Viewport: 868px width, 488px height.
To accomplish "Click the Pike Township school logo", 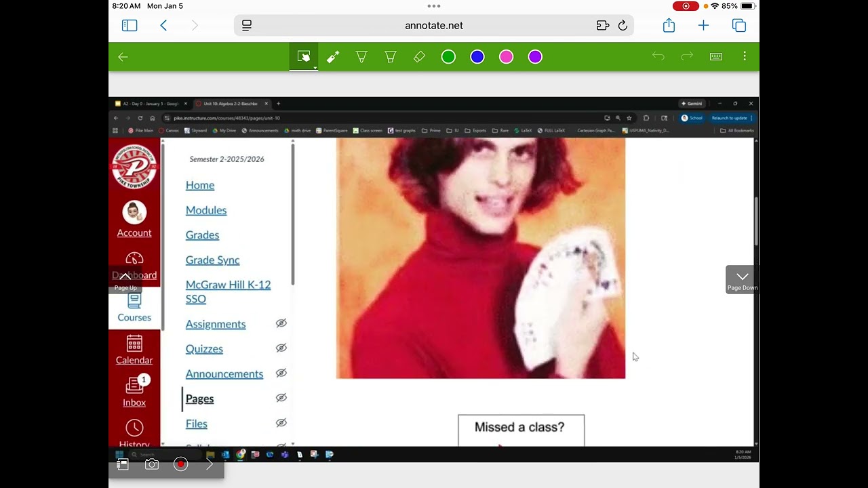I will (x=134, y=165).
